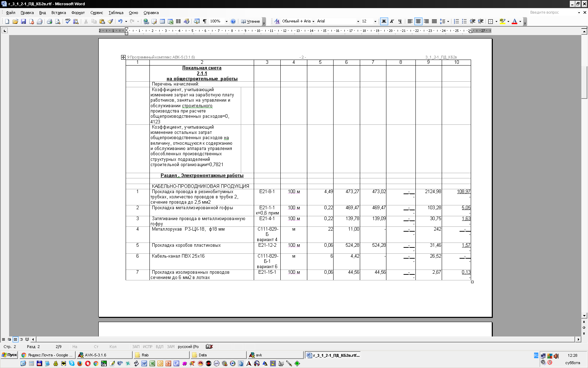
Task: Increase the paragraph indent
Action: 481,21
